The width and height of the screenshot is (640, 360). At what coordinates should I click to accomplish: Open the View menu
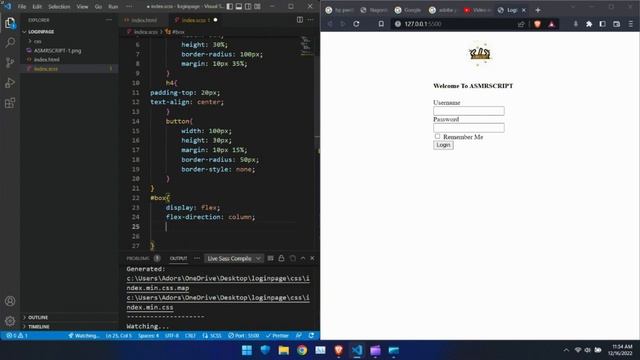pos(82,7)
